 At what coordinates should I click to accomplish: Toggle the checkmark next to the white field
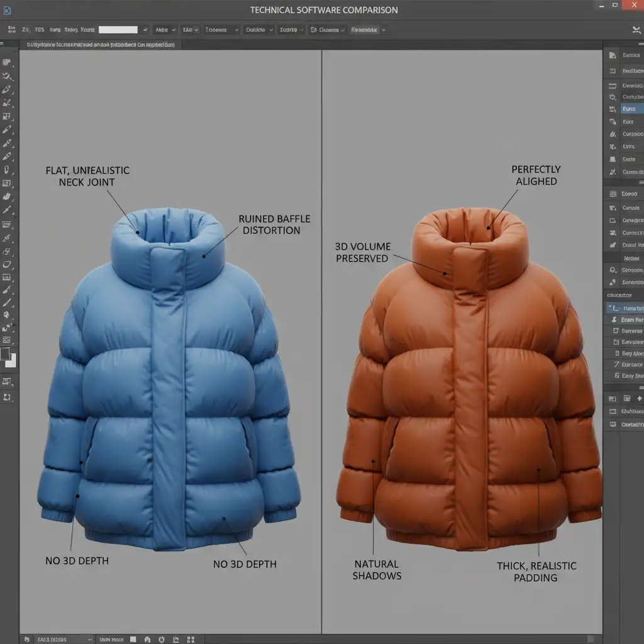pyautogui.click(x=146, y=30)
